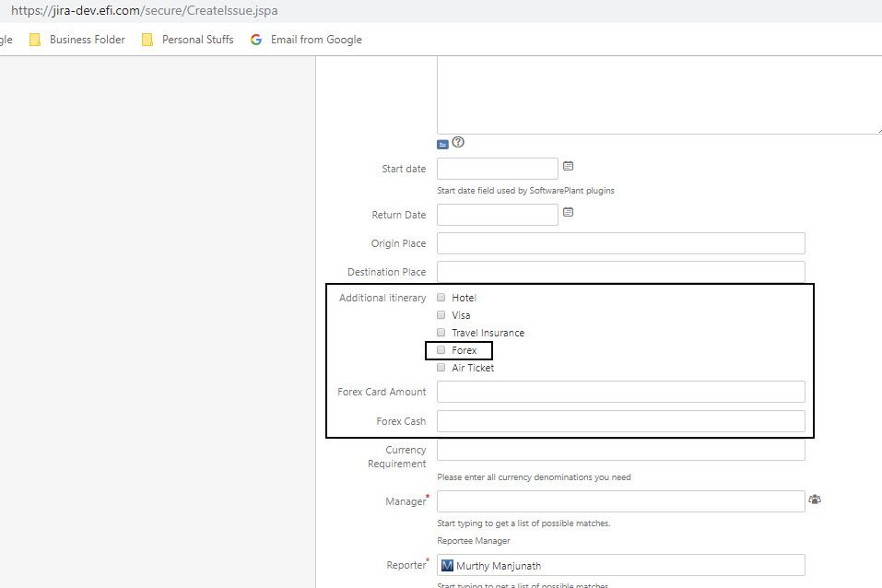This screenshot has height=588, width=882.
Task: Enable the Visa itinerary checkbox
Action: tap(441, 315)
